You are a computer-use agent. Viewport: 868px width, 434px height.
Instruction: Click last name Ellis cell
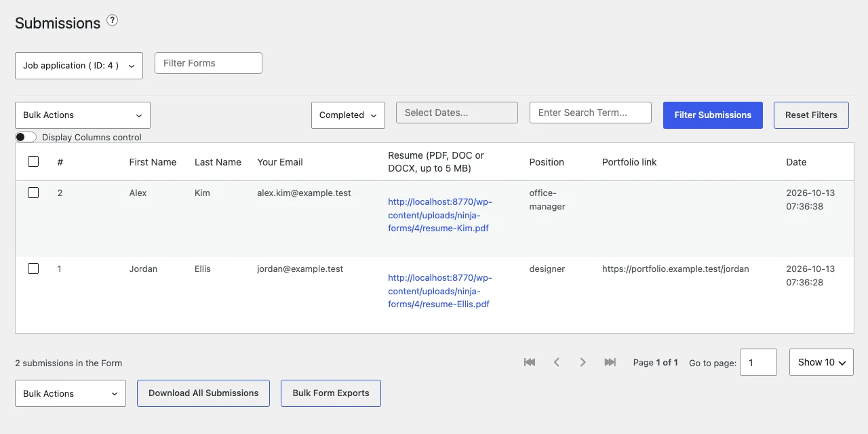(x=203, y=269)
